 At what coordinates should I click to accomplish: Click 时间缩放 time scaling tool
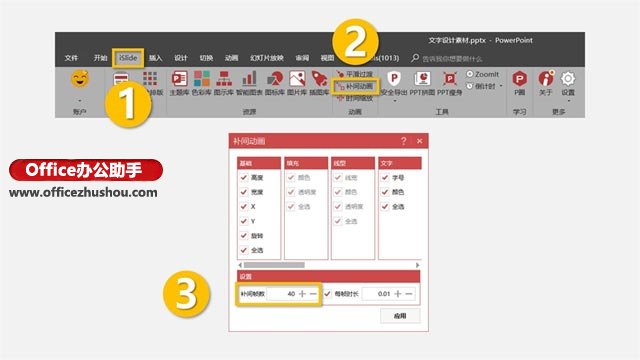(354, 98)
